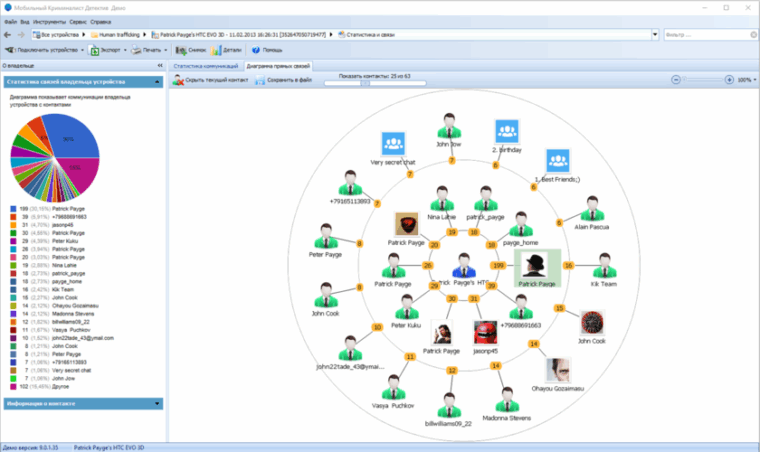Click the zoom in plus button
Screen dimensions: 760x452
click(x=728, y=78)
